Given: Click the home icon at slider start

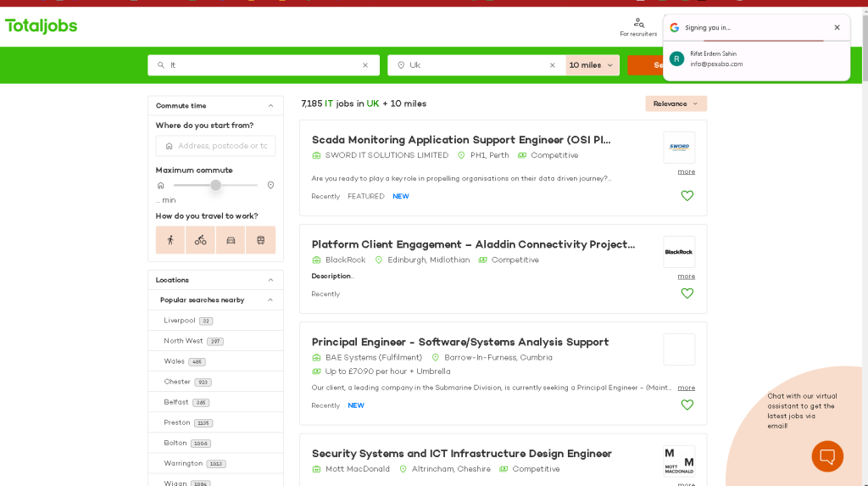Looking at the screenshot, I should (x=160, y=186).
